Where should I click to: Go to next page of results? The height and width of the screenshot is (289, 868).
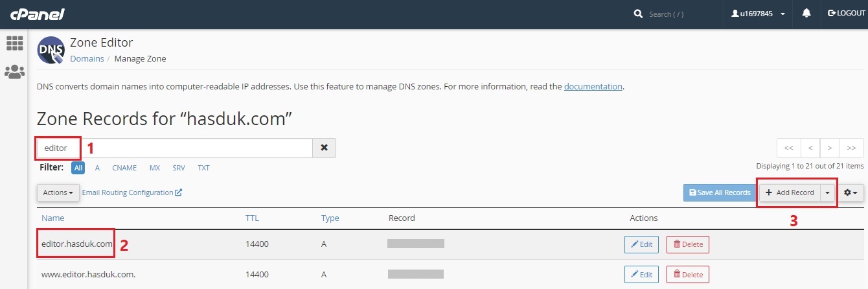pyautogui.click(x=830, y=148)
